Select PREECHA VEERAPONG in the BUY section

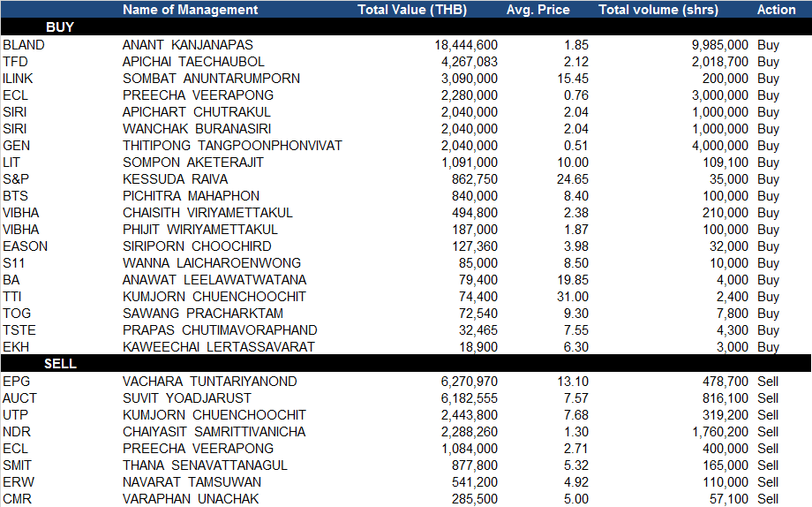coord(198,95)
